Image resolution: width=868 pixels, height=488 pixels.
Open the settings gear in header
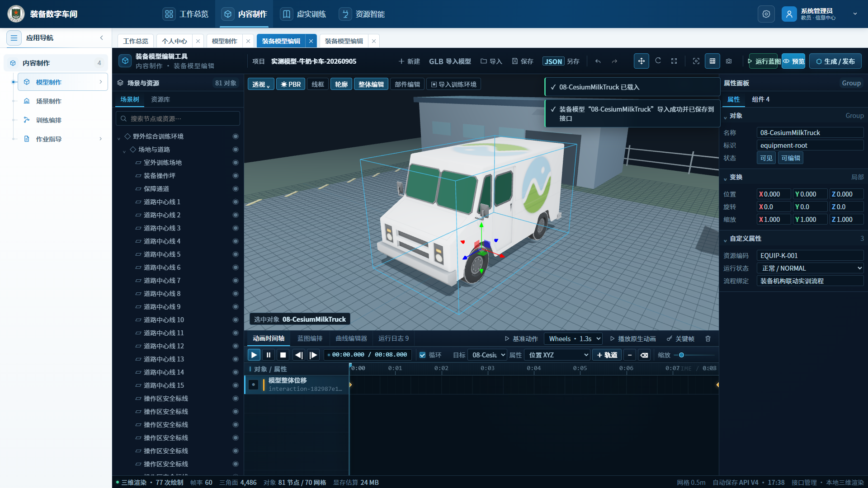point(766,14)
